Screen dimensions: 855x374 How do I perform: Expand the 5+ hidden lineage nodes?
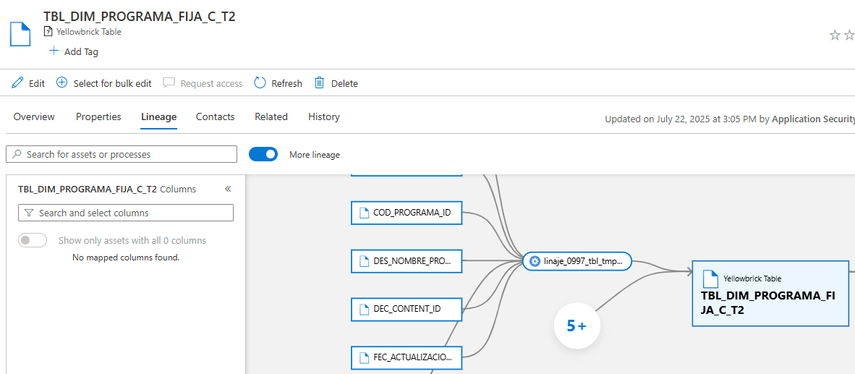(577, 326)
